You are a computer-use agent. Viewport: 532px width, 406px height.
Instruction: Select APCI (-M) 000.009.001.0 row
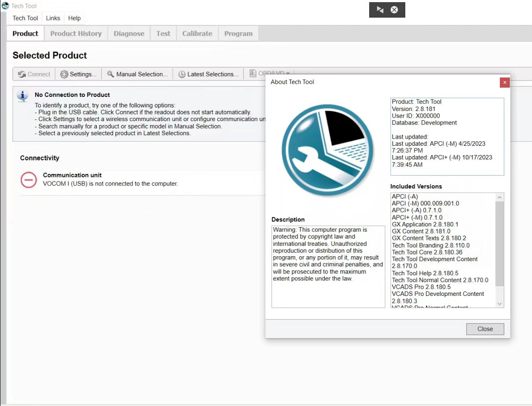426,203
